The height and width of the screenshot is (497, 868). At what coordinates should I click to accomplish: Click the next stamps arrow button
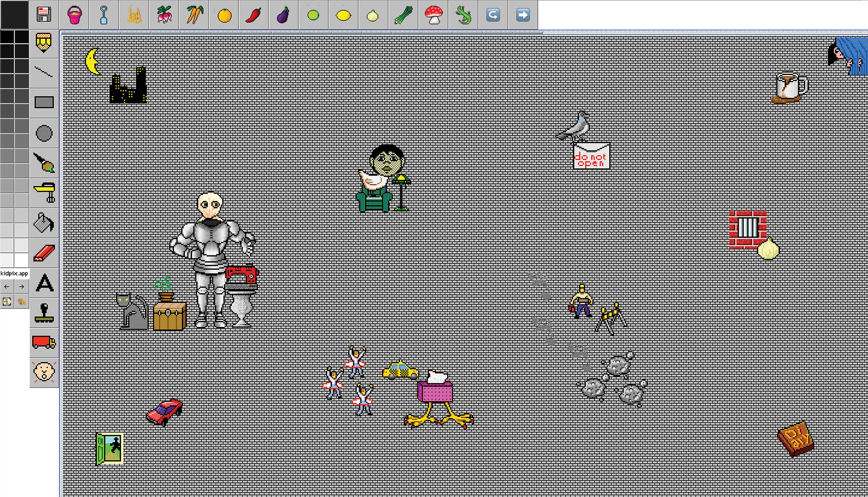click(x=523, y=15)
